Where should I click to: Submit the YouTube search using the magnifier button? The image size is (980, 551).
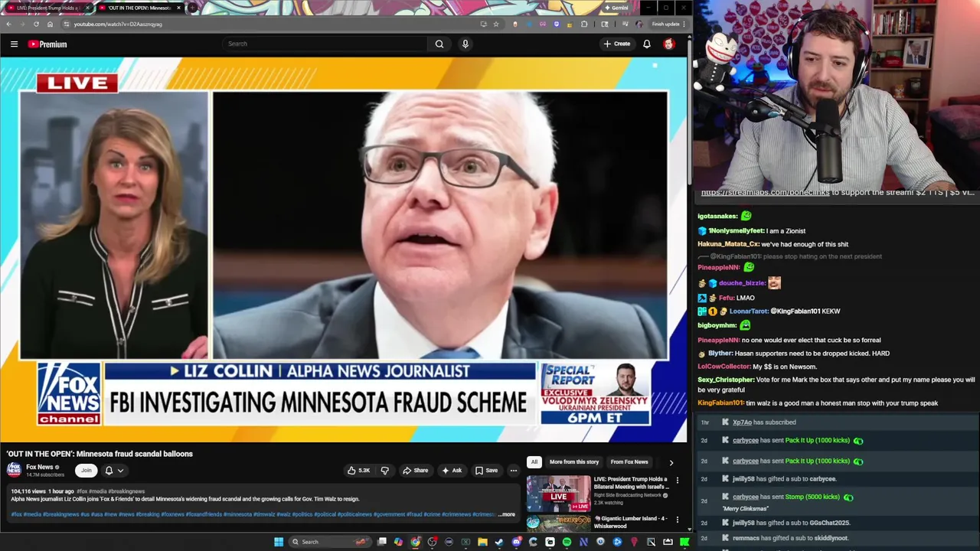(439, 44)
